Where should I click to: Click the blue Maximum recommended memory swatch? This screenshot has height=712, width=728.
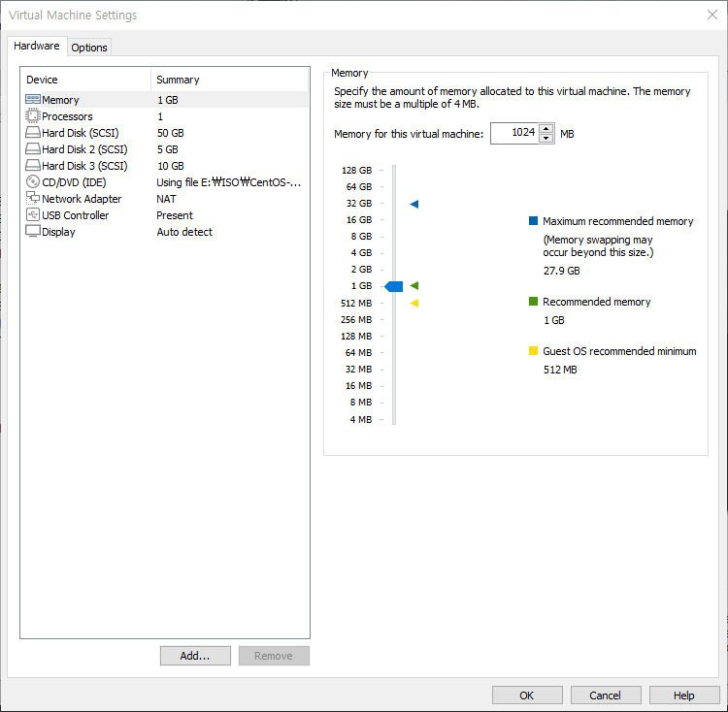pyautogui.click(x=534, y=220)
